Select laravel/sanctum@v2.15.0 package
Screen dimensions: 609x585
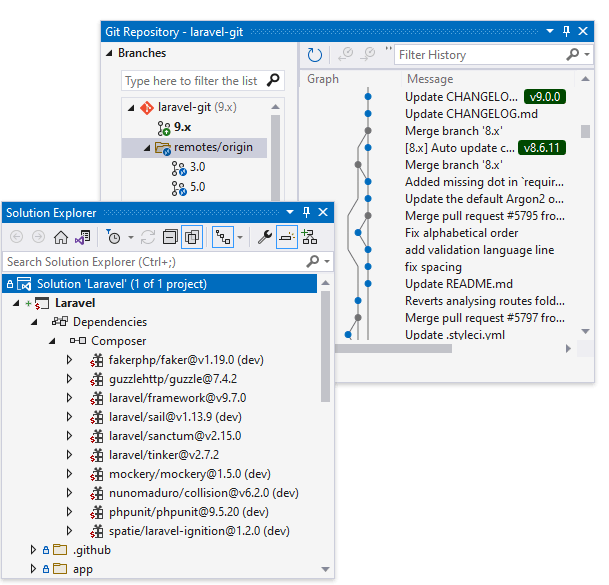pos(175,436)
